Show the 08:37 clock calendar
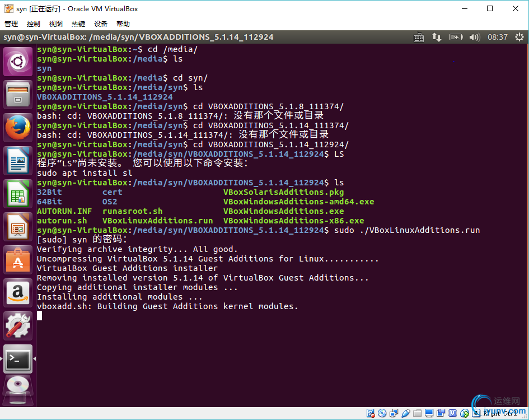529x420 pixels. (497, 37)
